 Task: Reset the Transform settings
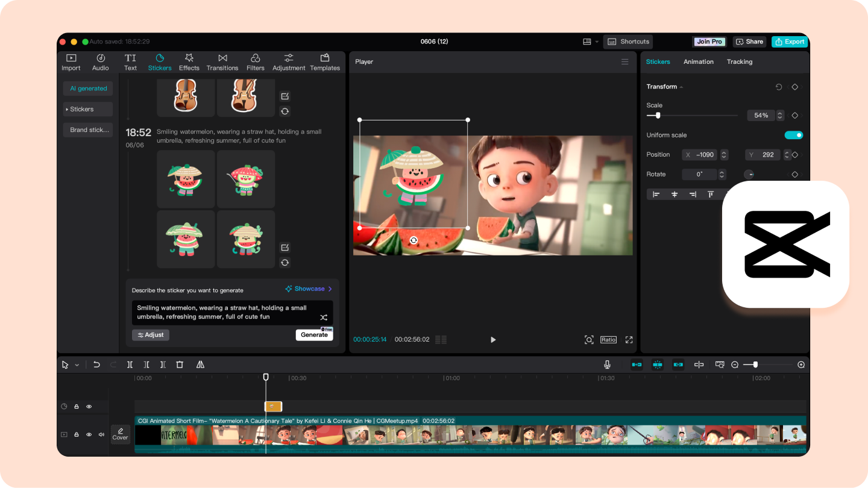click(x=779, y=87)
